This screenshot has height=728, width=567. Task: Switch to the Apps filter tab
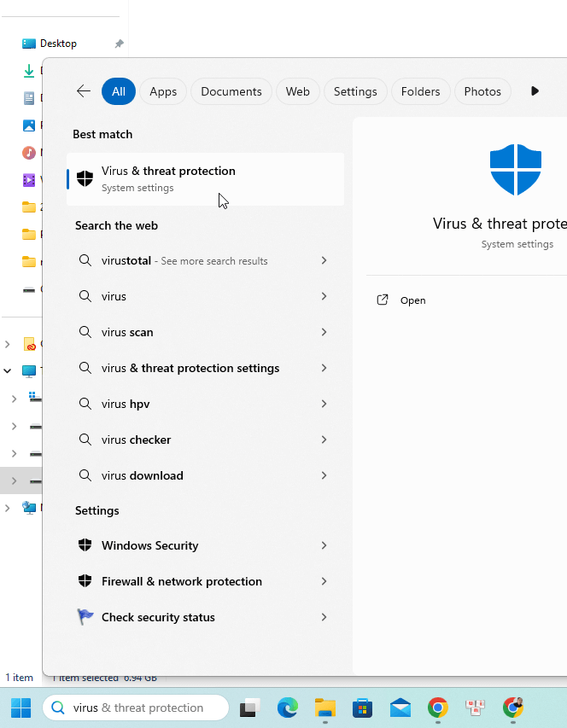[163, 91]
